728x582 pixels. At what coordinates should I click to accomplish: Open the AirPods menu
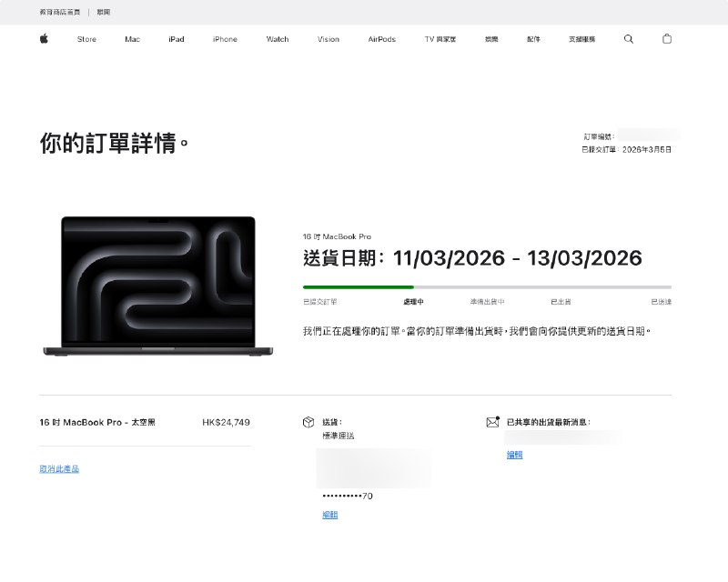[380, 39]
